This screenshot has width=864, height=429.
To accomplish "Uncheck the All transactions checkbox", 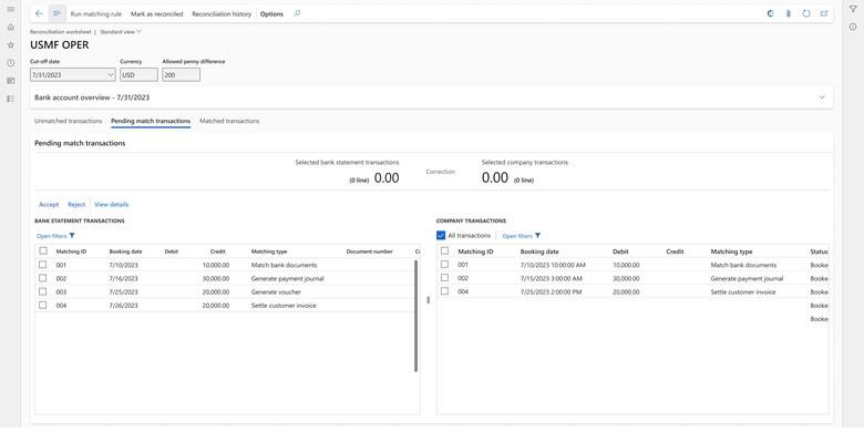I will 442,235.
